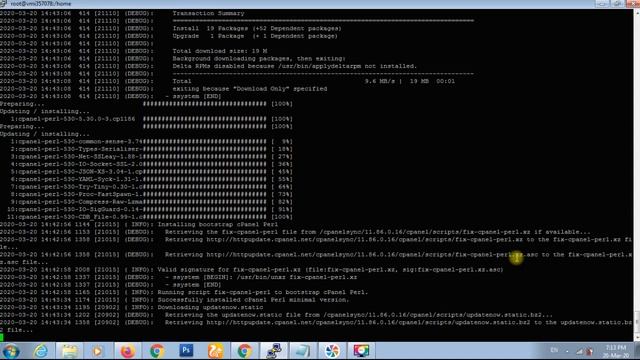
Task: Launch Firefox from the taskbar
Action: (127, 351)
